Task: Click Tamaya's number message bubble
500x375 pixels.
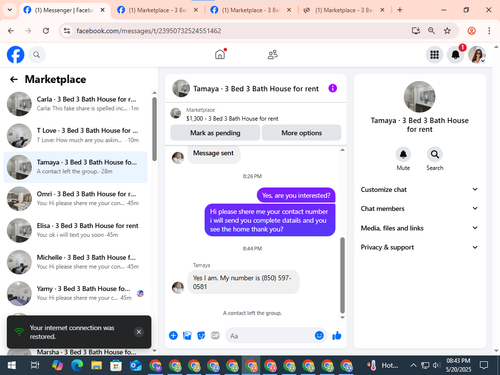Action: pos(243,282)
